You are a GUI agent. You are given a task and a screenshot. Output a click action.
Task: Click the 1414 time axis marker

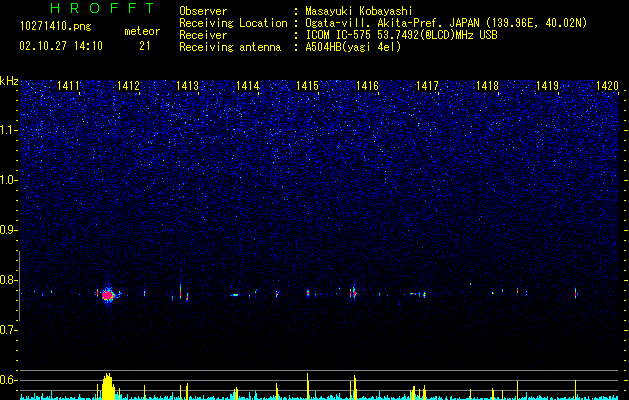pyautogui.click(x=248, y=85)
